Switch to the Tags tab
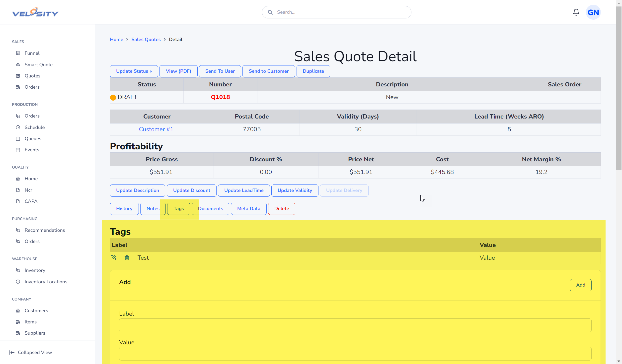622x364 pixels. click(179, 209)
